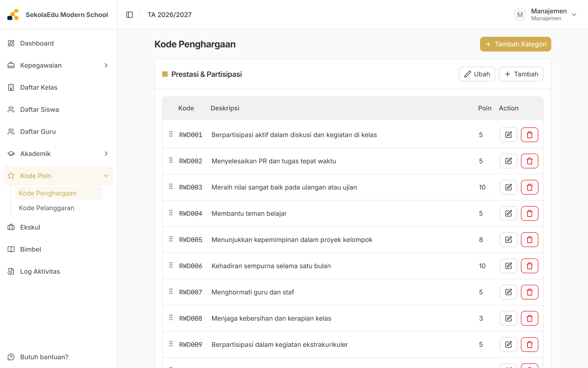
Task: Toggle the sidebar panel icon
Action: coord(130,15)
